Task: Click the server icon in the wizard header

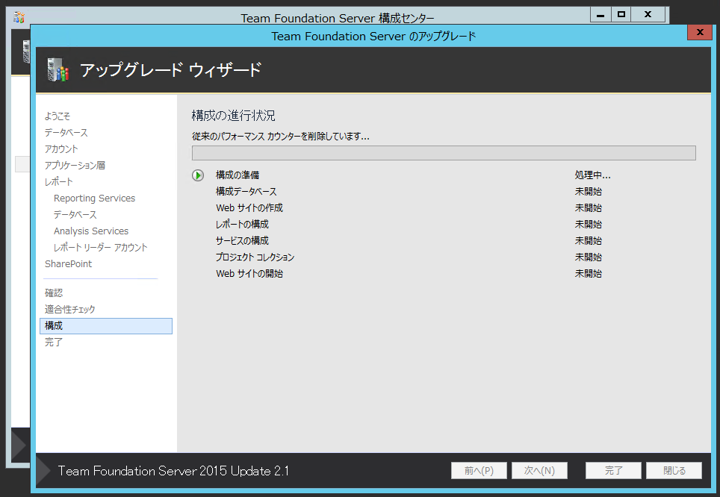Action: 58,70
